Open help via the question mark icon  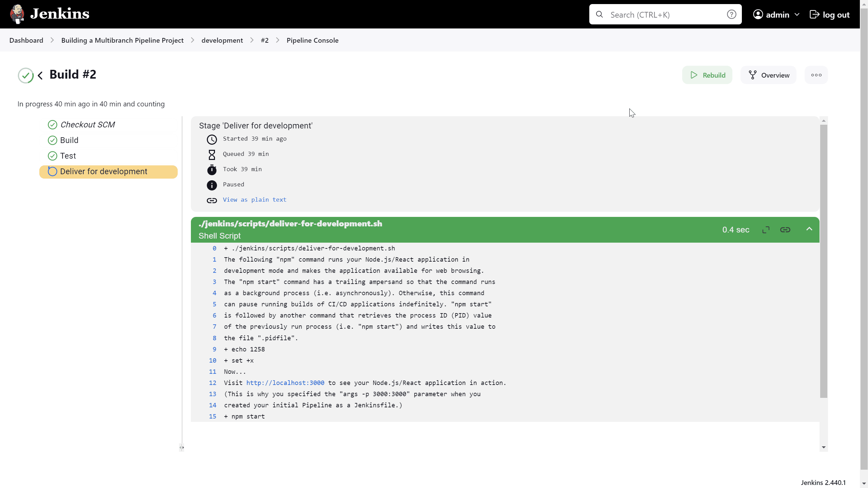point(732,14)
